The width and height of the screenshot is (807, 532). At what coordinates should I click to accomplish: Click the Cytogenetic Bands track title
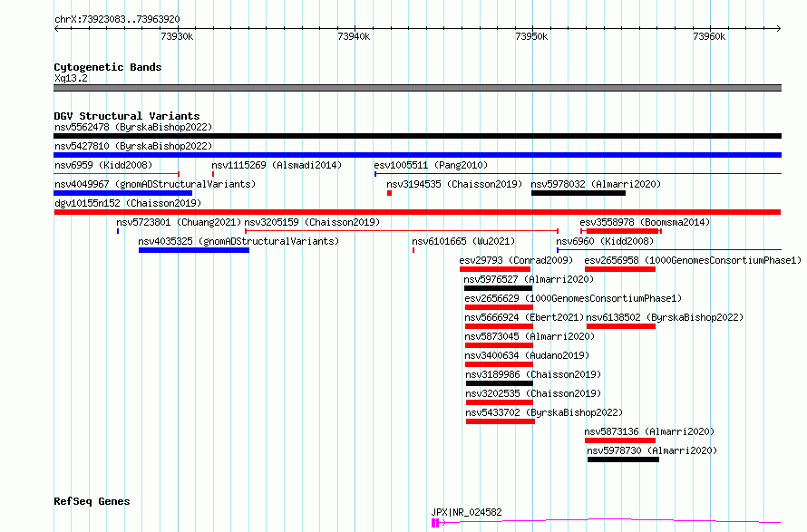[x=108, y=67]
